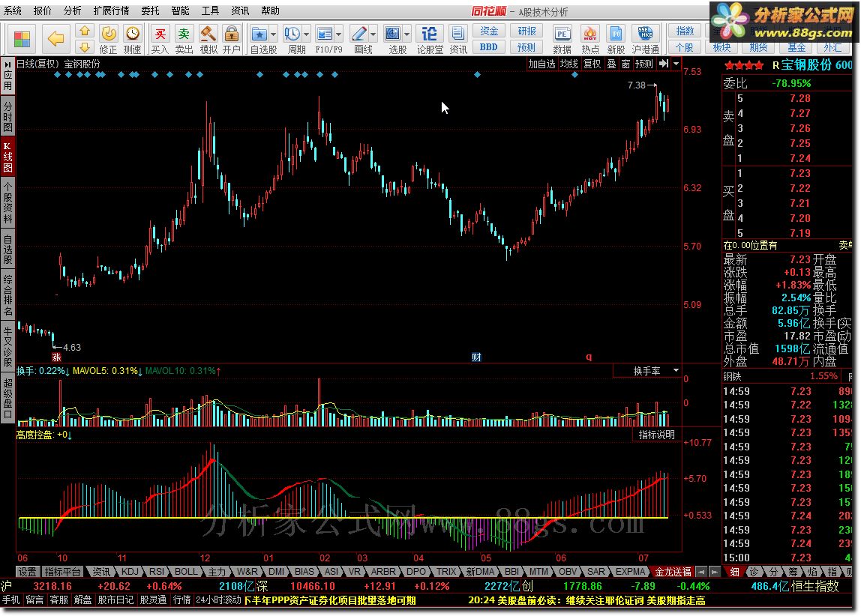Screen dimensions: 861x616
Task: Switch to 分时图 view in sidebar
Action: (x=7, y=116)
